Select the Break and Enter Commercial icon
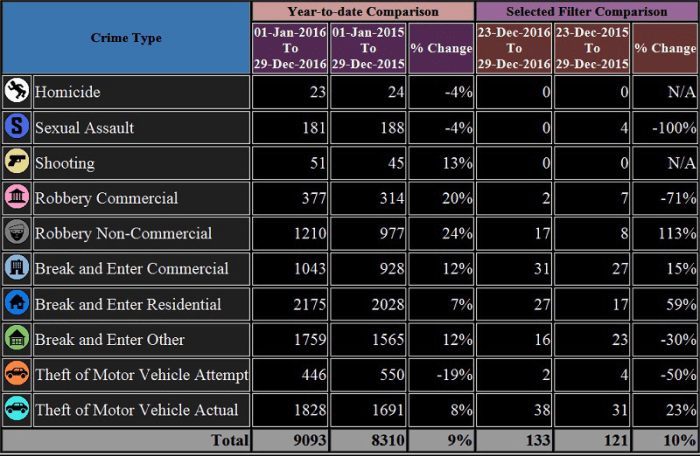The width and height of the screenshot is (700, 456). point(16,268)
